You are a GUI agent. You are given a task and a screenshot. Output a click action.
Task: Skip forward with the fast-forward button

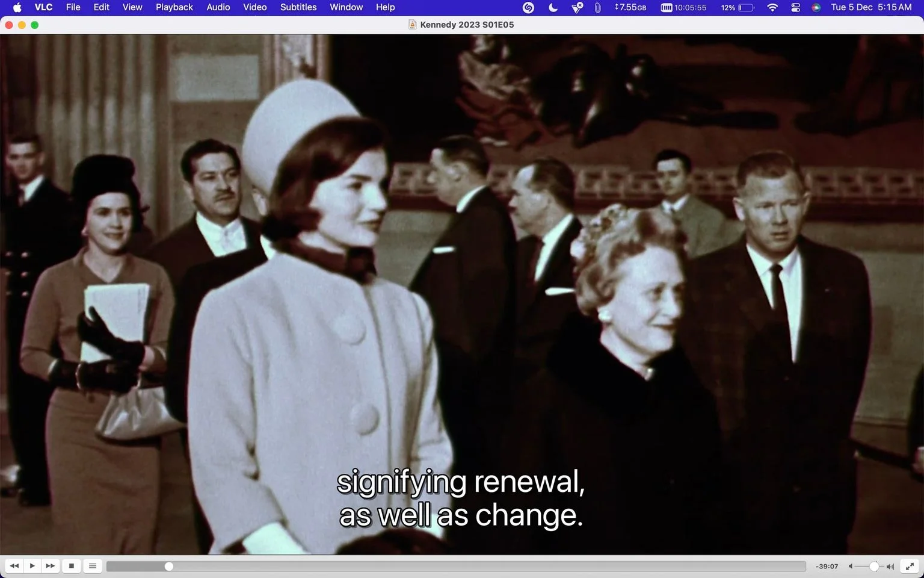(x=51, y=566)
